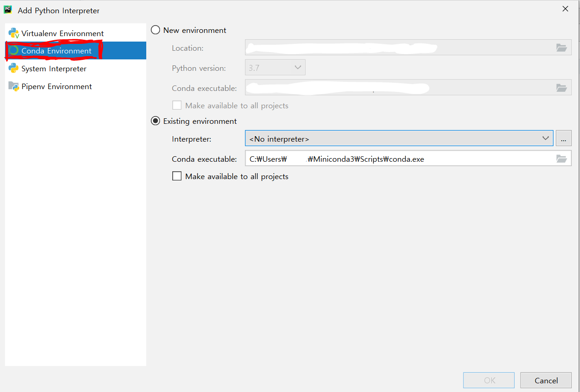Click the Virtualenv Python icon
Viewport: 580px width, 392px height.
click(14, 33)
